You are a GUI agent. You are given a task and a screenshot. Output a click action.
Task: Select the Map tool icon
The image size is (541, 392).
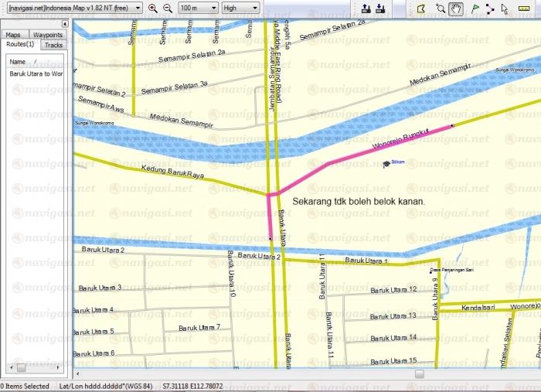(422, 8)
